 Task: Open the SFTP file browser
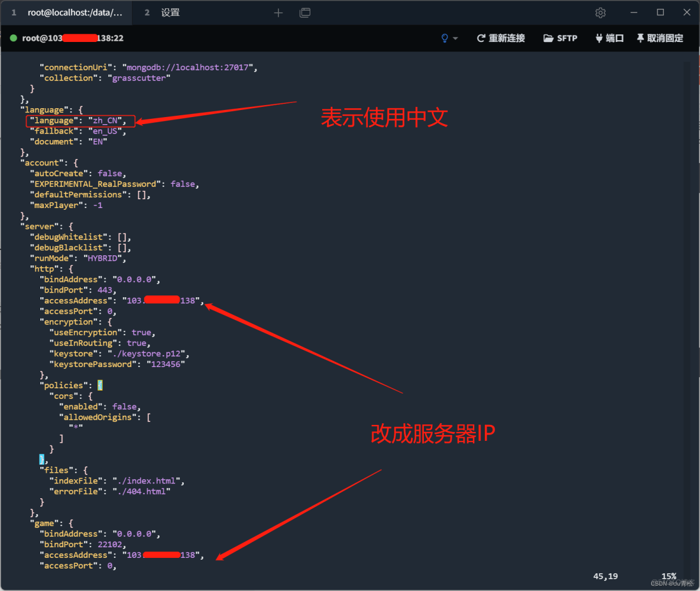(x=559, y=38)
